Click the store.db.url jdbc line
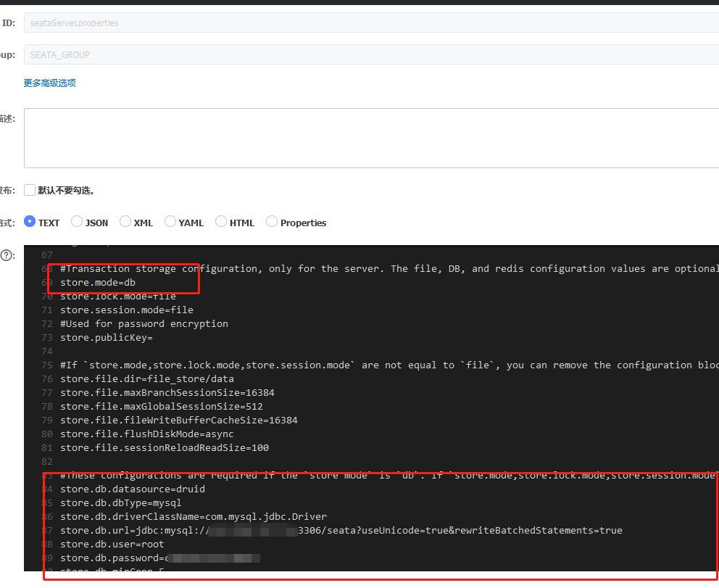The image size is (719, 588). [341, 530]
